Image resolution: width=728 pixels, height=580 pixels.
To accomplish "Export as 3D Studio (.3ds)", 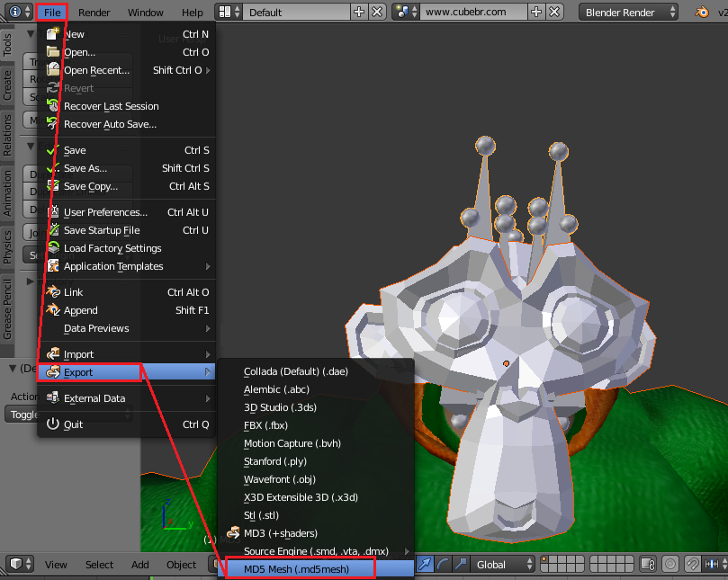I will (316, 407).
